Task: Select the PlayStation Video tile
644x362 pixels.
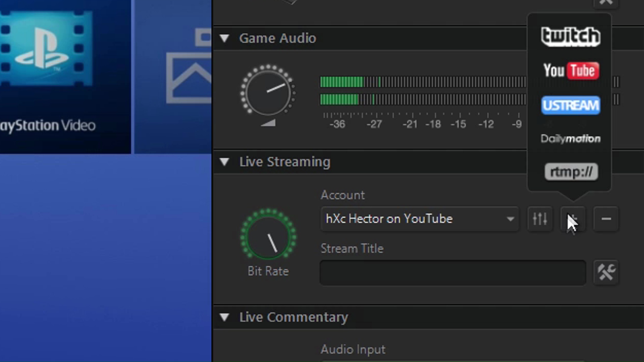Action: coord(65,77)
